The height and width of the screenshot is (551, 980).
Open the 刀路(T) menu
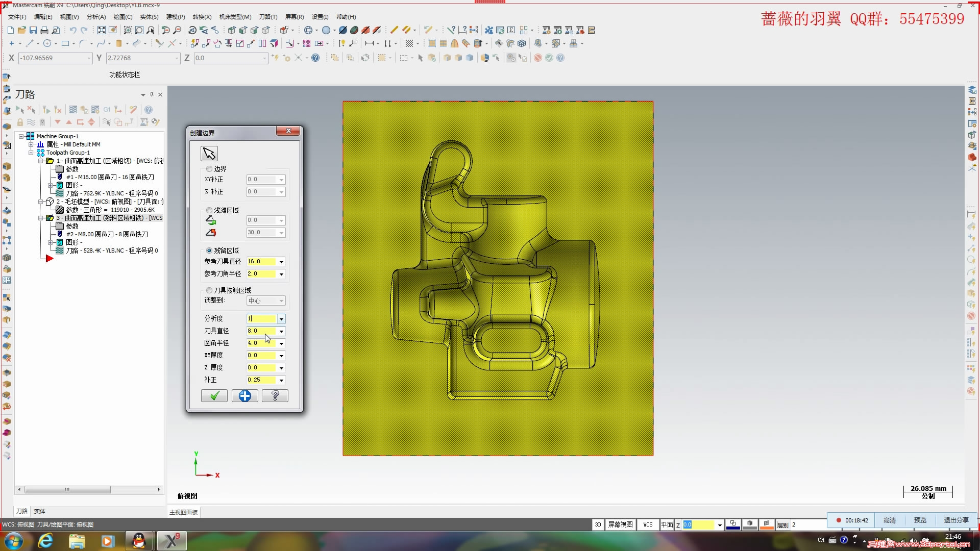point(268,17)
